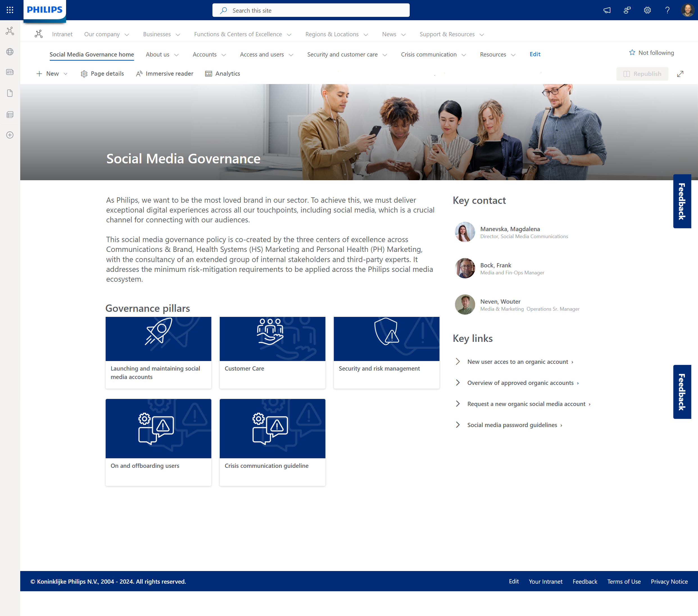
Task: Open Terms of Use footer link
Action: [x=624, y=581]
